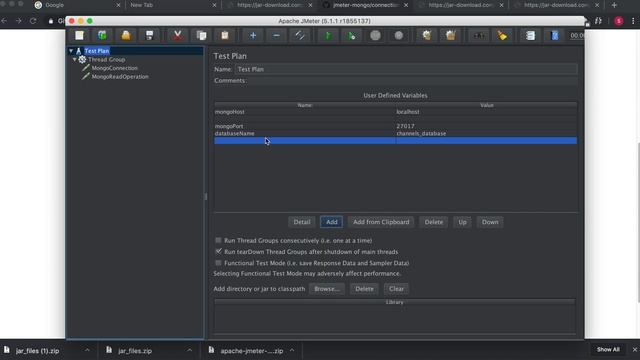Screen dimensions: 640x360
Task: Open a new browser tab with plus
Action: 614,5
